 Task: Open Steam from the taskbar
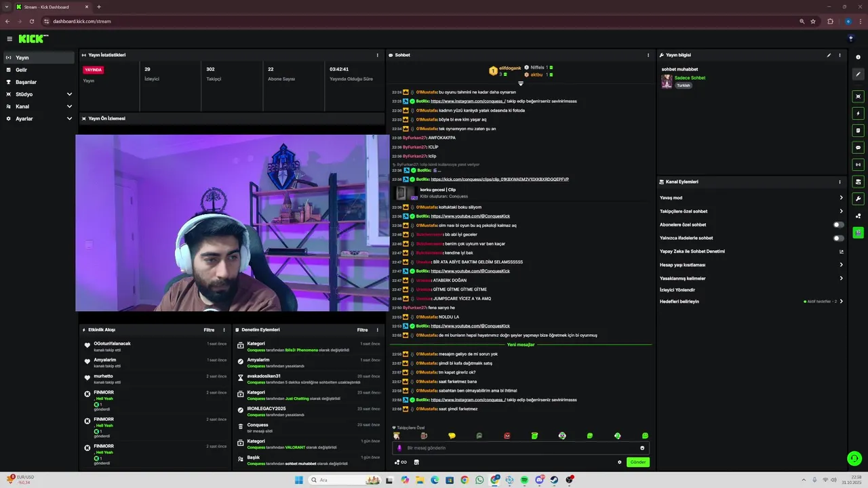point(555,480)
